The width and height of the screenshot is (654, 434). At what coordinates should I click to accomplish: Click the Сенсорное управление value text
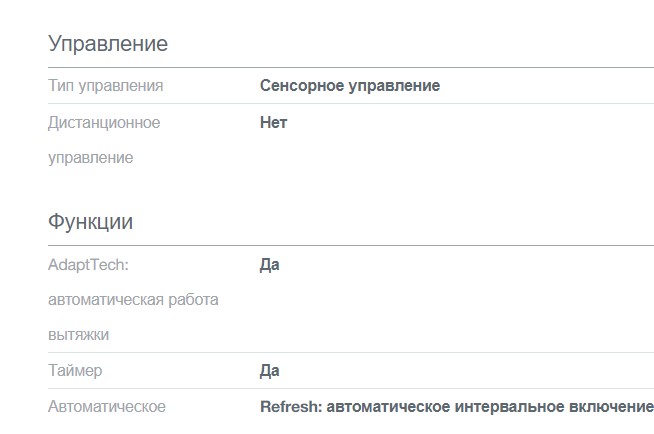tap(349, 86)
